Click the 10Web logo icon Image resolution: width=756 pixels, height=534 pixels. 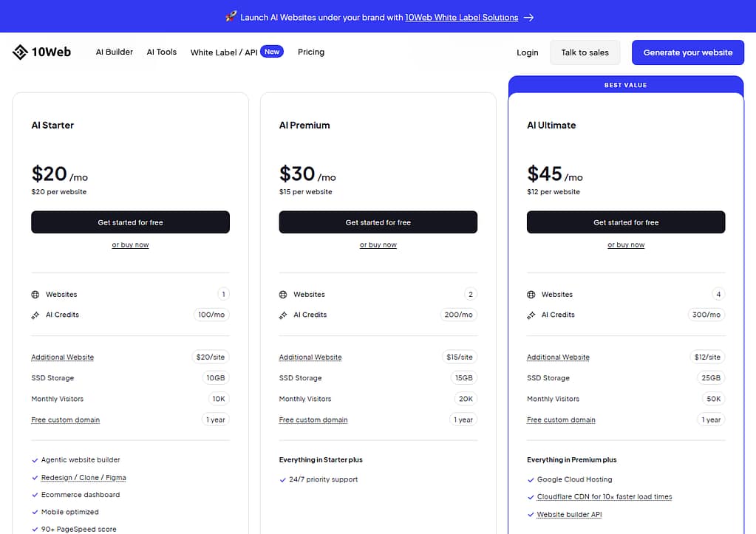pyautogui.click(x=20, y=52)
